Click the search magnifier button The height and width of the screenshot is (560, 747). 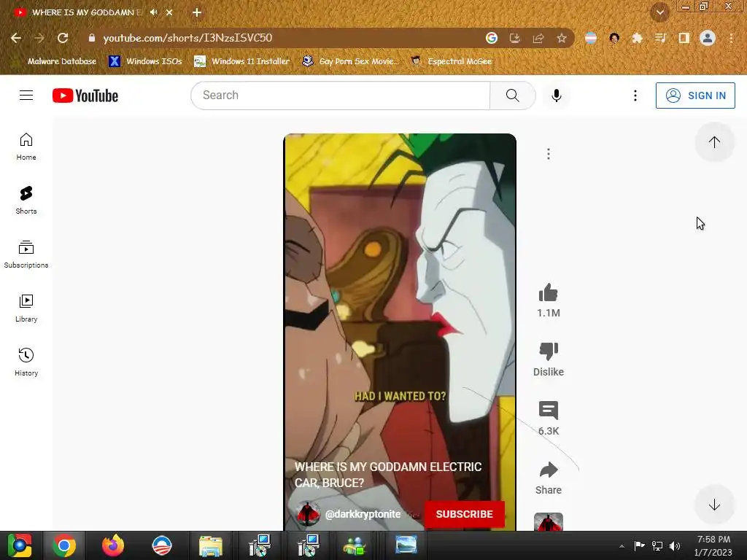coord(513,96)
